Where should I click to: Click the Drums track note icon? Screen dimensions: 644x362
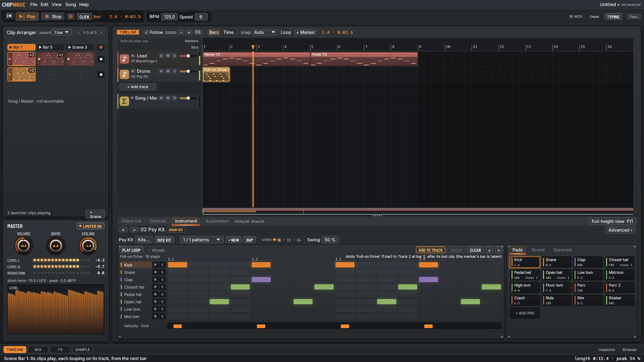click(x=124, y=74)
